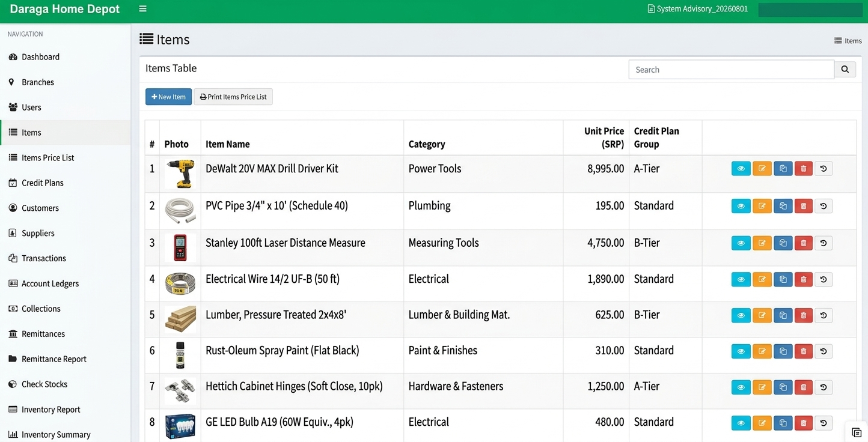Copy the DeWalt Drill Driver Kit item

(x=783, y=169)
